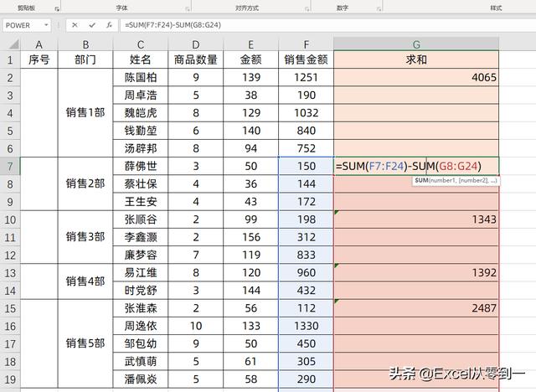Open the clipboard group dialog launcher
Screen dimensions: 536x392
coord(57,8)
